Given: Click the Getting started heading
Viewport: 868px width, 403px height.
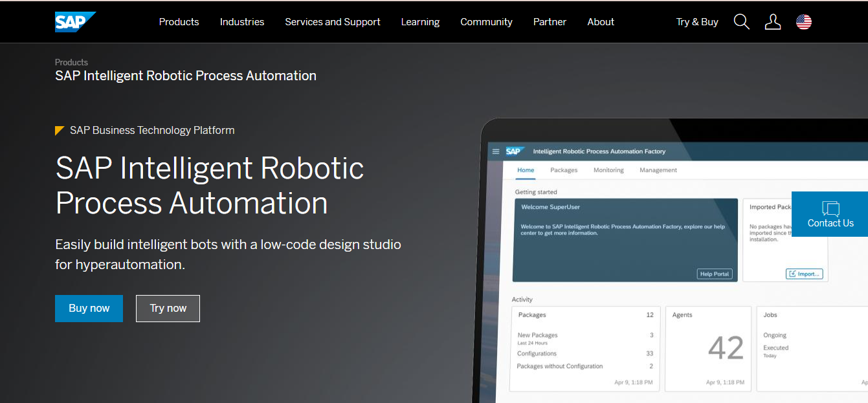Looking at the screenshot, I should 536,192.
